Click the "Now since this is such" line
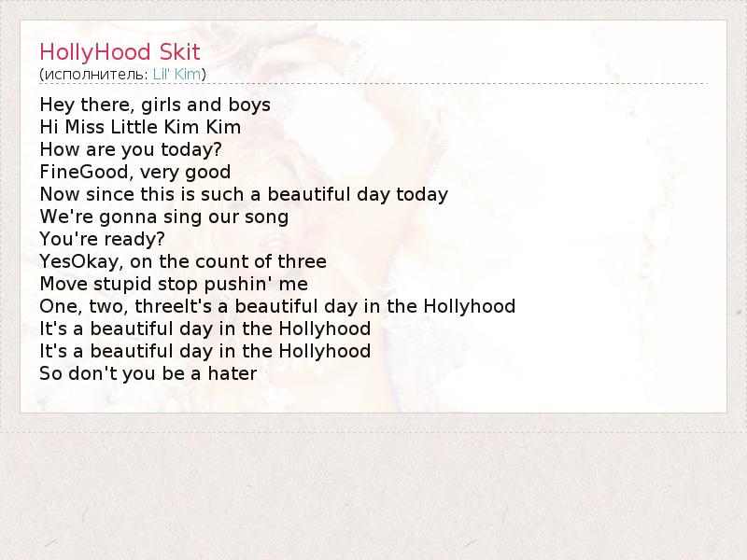 [244, 194]
